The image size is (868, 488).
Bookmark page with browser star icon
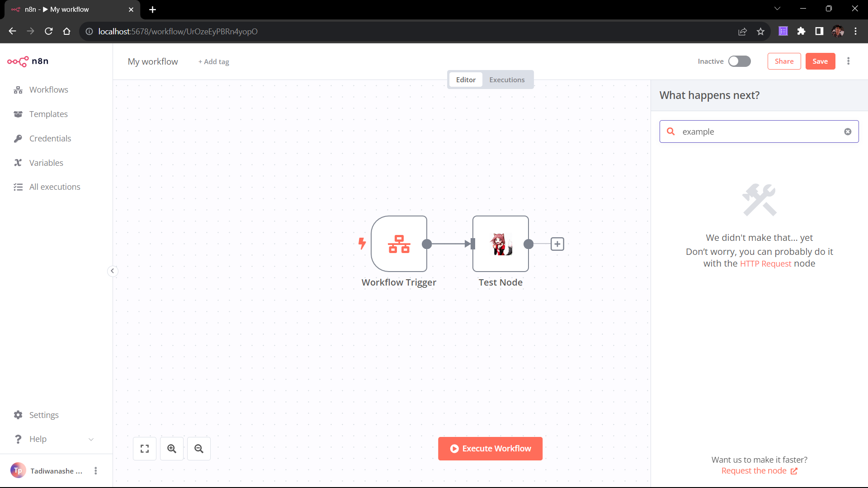[x=760, y=31]
